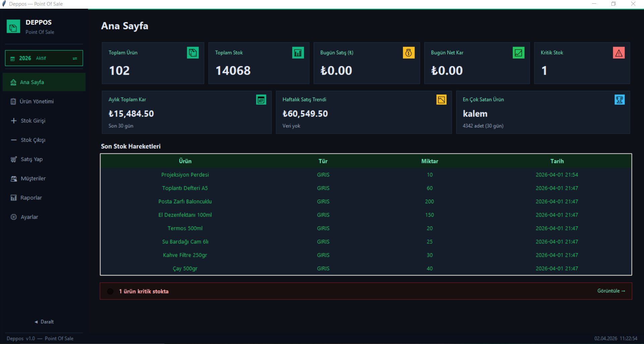Click the Haftalık Satış Trendi icon
The width and height of the screenshot is (644, 344).
pos(441,100)
